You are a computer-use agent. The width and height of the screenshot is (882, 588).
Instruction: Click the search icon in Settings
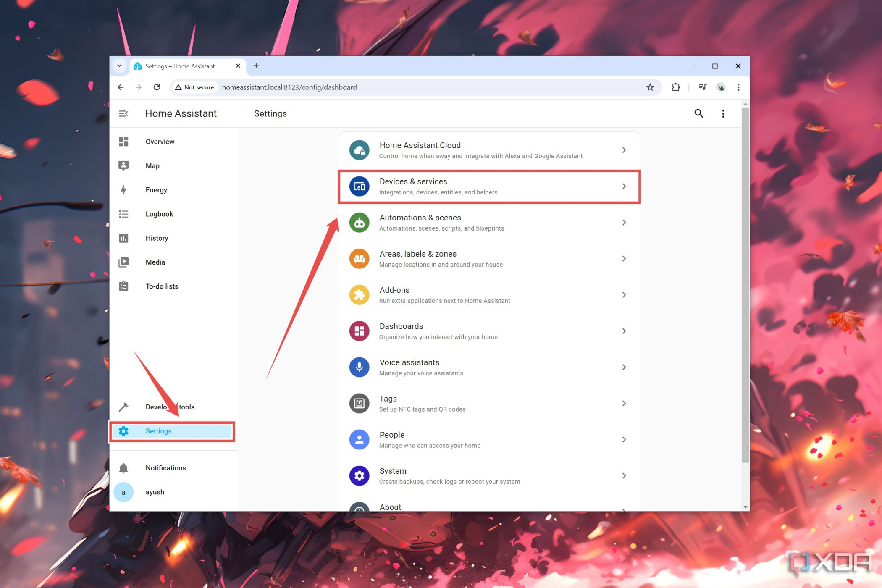point(698,113)
